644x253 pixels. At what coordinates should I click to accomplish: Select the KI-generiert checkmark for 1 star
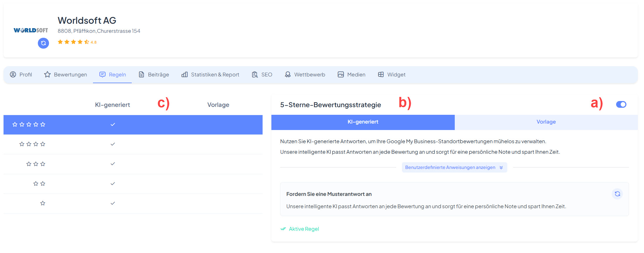(113, 203)
